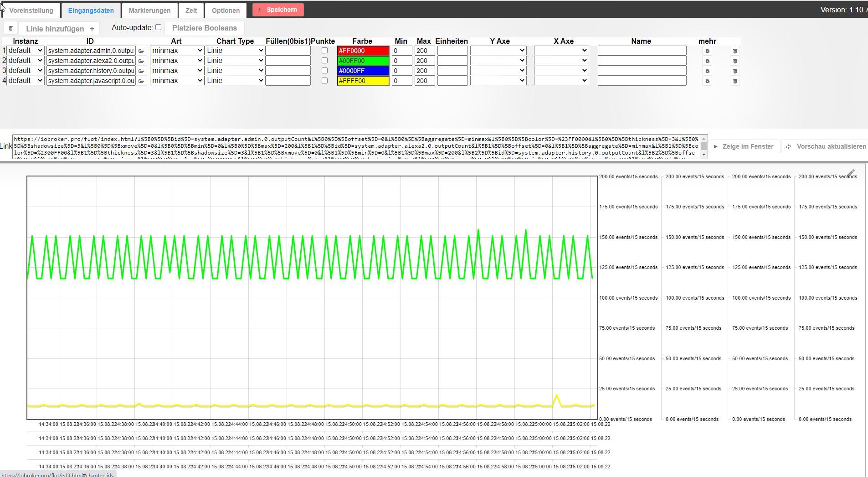Click Min field for line 3
This screenshot has height=477, width=868.
(402, 71)
